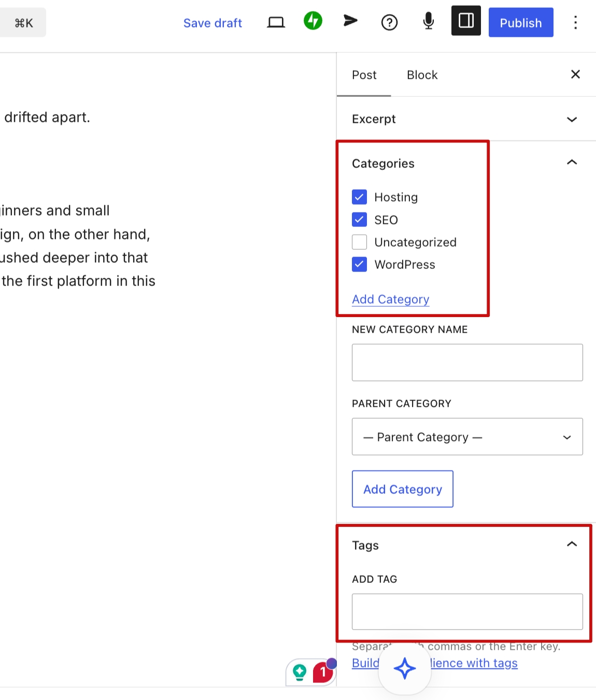Open the help question mark icon
Image resolution: width=596 pixels, height=700 pixels.
389,22
